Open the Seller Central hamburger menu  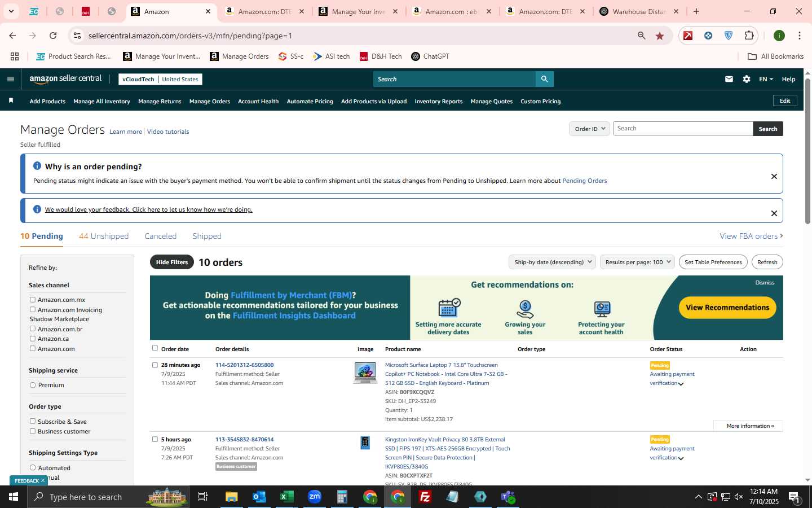(x=10, y=79)
